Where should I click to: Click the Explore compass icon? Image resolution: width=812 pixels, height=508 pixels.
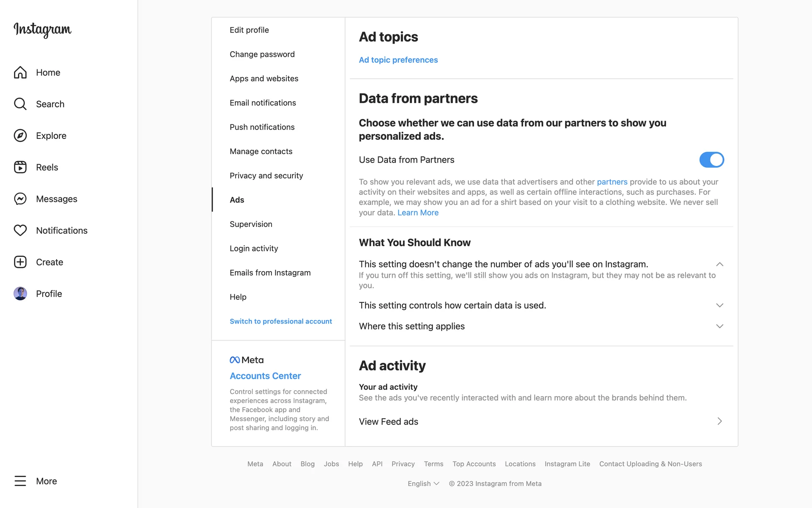[x=20, y=135]
